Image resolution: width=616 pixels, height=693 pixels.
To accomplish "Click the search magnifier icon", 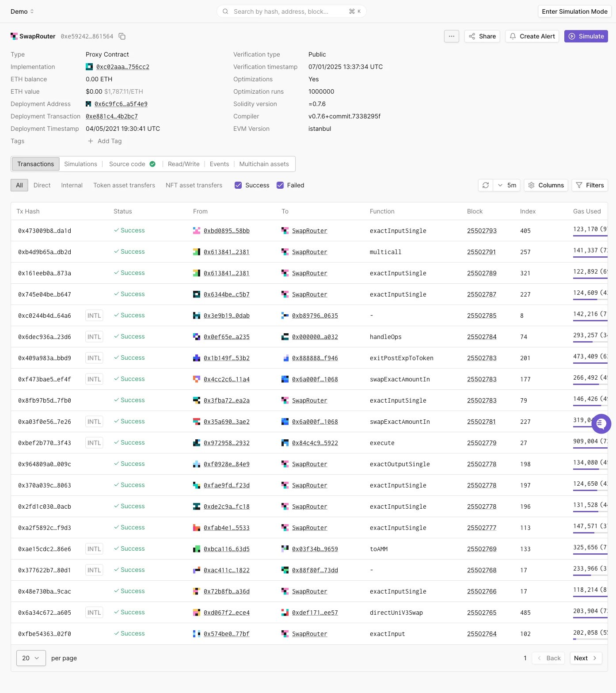I will tap(225, 11).
